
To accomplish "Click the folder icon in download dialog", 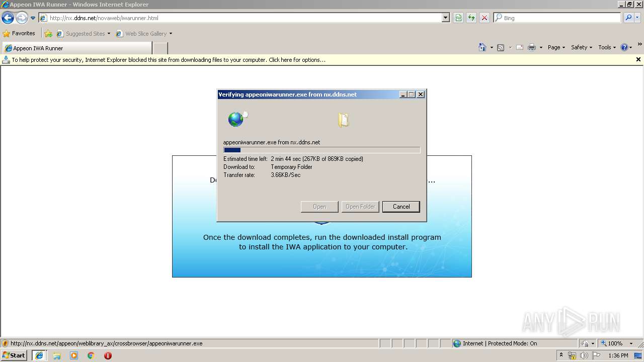I will 344,120.
